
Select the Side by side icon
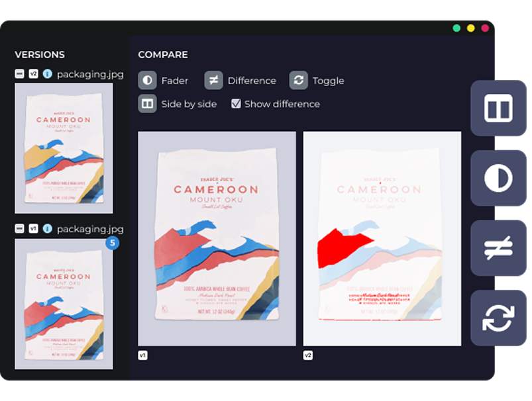[147, 104]
